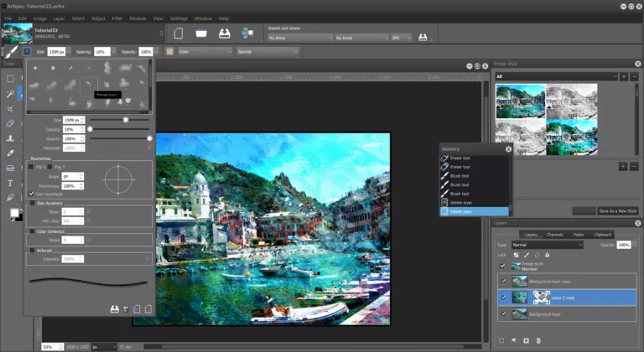Pick the eyedropper color picker tool

pos(10,153)
